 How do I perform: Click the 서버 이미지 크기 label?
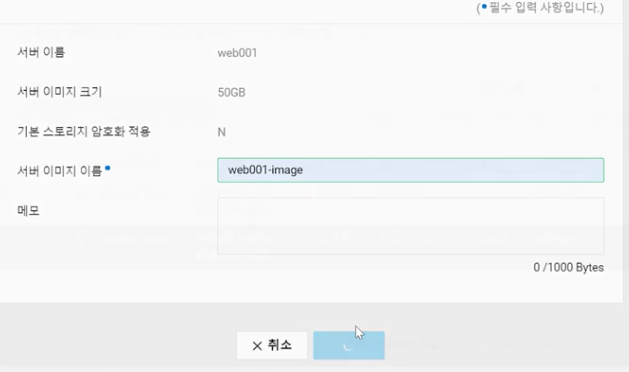(59, 92)
